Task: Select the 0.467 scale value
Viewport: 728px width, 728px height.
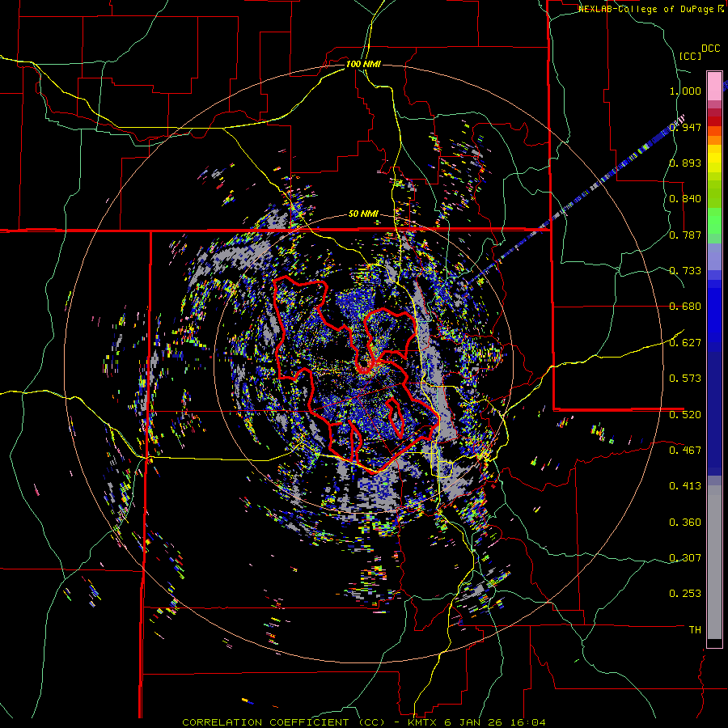Action: click(x=685, y=451)
